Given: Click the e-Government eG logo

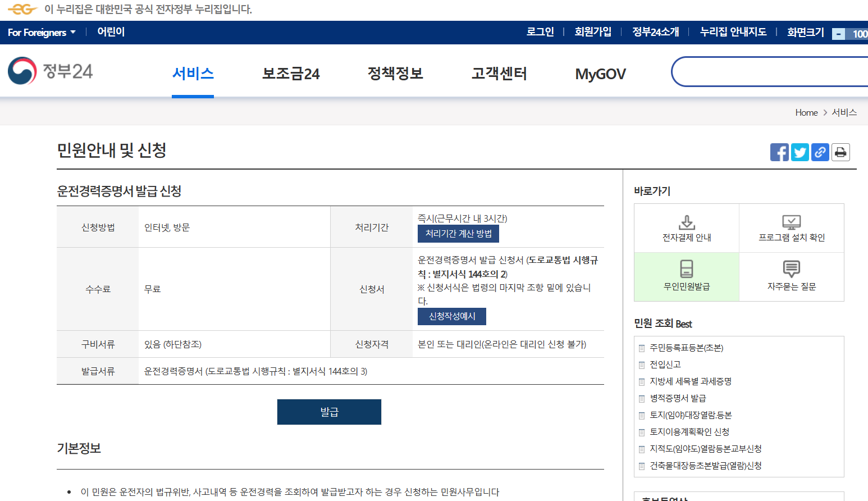Looking at the screenshot, I should coord(22,9).
